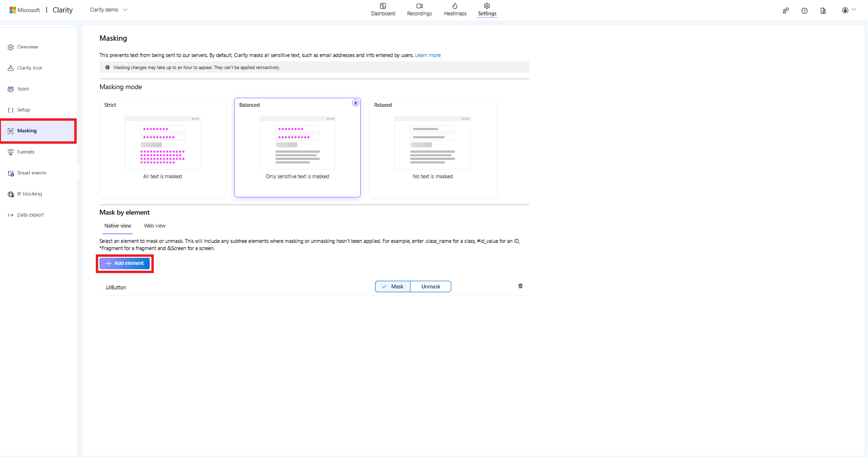This screenshot has height=458, width=868.
Task: Click the Masking icon in sidebar
Action: coord(11,131)
